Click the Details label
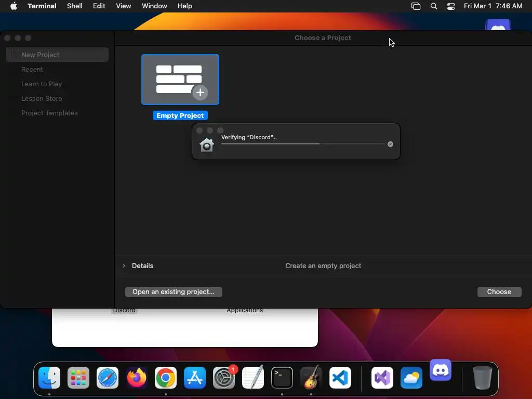This screenshot has width=532, height=399. coord(142,265)
